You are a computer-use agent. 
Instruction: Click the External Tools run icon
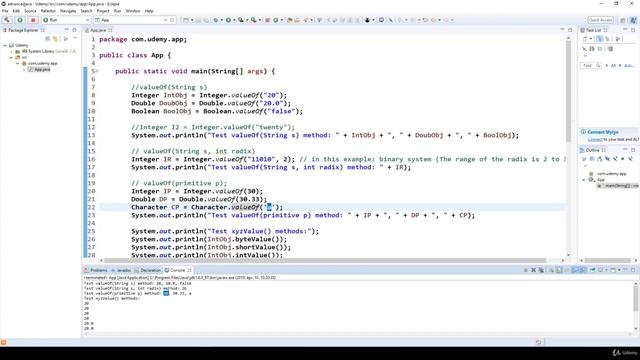pyautogui.click(x=253, y=20)
